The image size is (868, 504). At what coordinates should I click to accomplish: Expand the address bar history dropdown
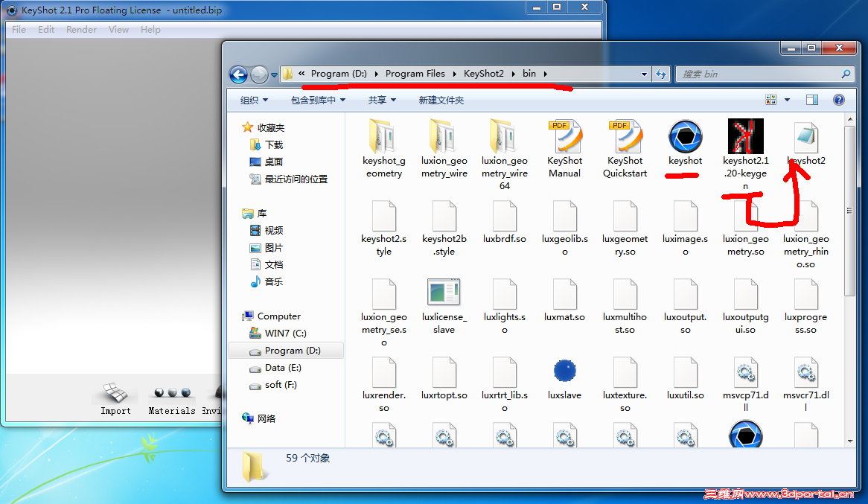click(x=644, y=74)
